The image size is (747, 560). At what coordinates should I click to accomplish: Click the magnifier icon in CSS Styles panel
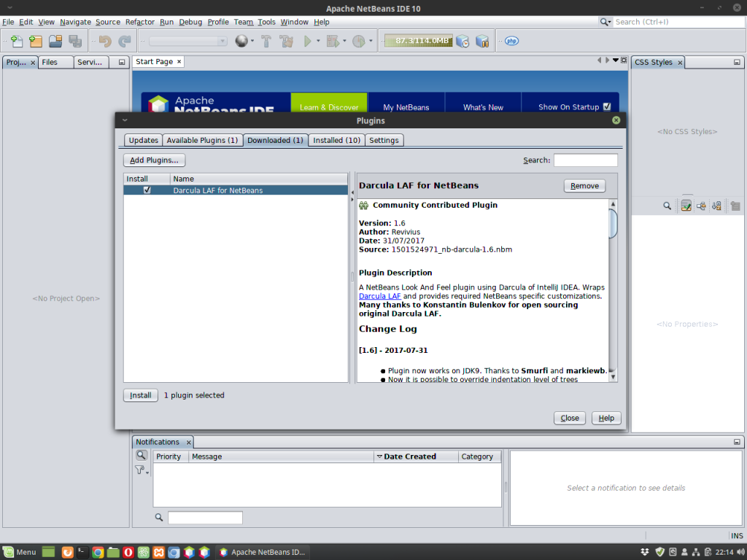[667, 206]
